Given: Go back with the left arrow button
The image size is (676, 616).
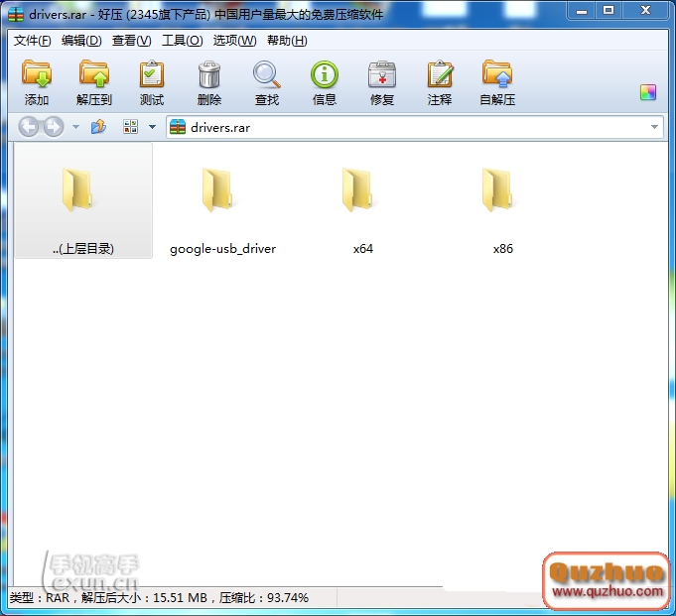Looking at the screenshot, I should click(29, 127).
